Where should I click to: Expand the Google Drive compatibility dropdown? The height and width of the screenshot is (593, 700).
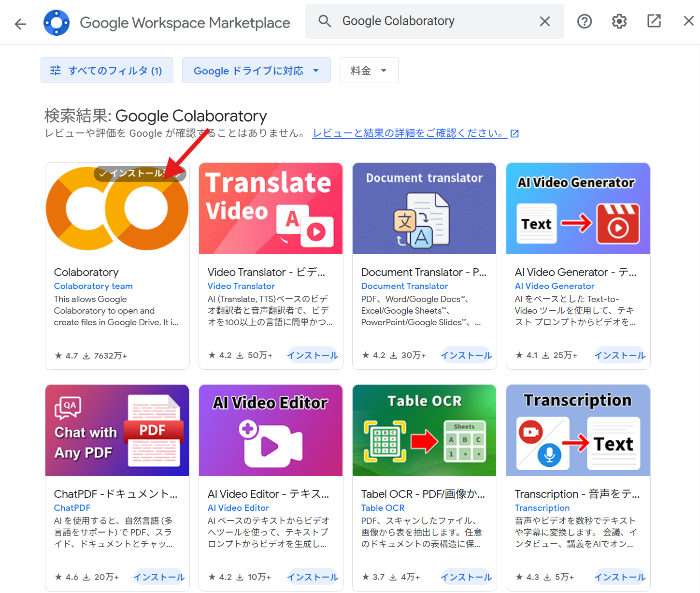[256, 71]
